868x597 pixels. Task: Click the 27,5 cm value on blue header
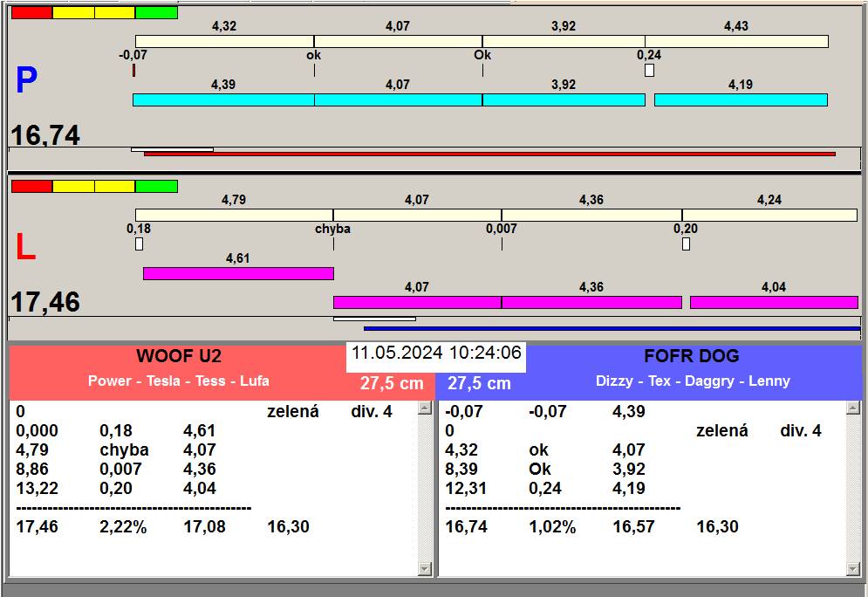tap(479, 382)
